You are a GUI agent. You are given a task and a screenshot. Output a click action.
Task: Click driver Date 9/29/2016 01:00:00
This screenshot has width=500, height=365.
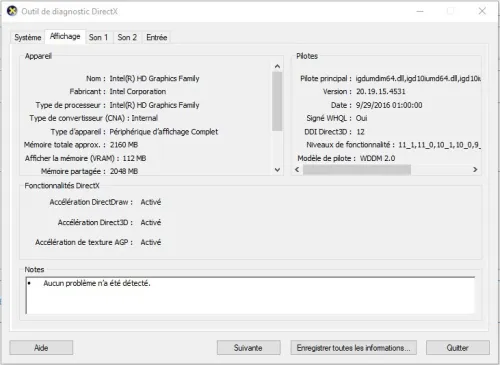click(x=389, y=105)
